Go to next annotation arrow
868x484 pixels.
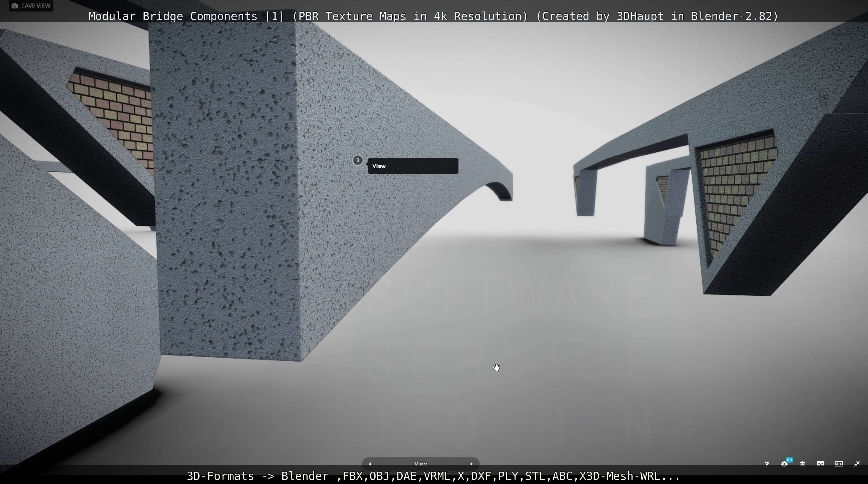point(471,464)
